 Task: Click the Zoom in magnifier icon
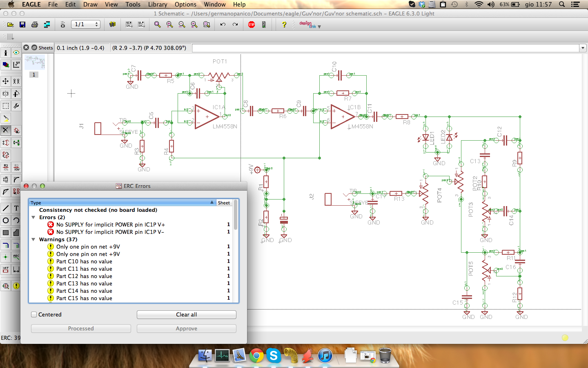(169, 25)
